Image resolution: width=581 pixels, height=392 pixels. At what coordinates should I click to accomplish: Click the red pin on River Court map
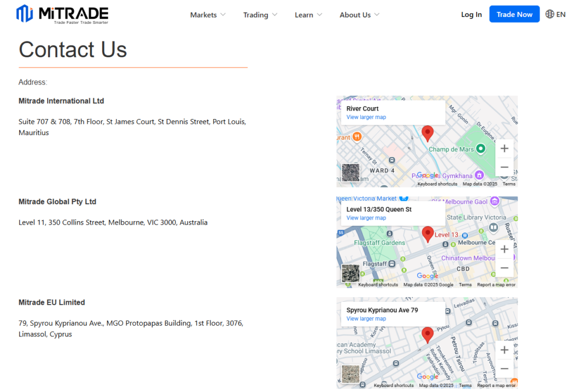coord(428,133)
